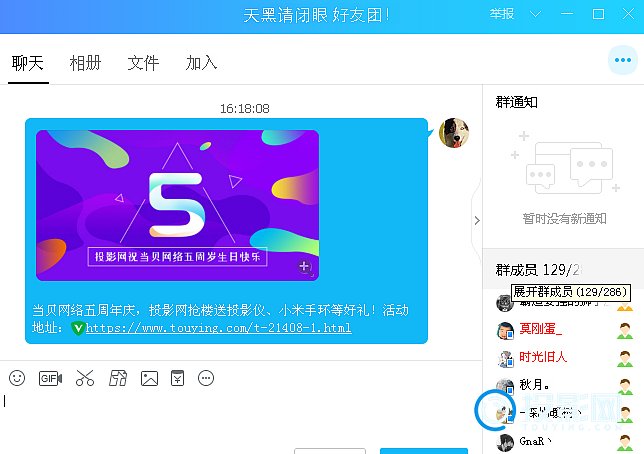This screenshot has height=454, width=644.
Task: Select the scissors screenshot tool
Action: coord(85,378)
